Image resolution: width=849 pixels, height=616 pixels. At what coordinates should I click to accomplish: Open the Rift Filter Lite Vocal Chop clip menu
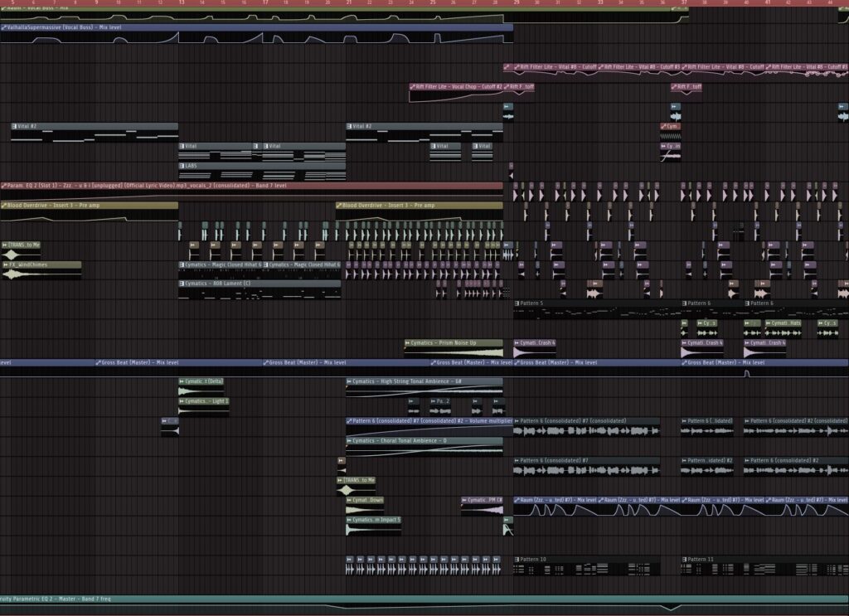pos(412,86)
